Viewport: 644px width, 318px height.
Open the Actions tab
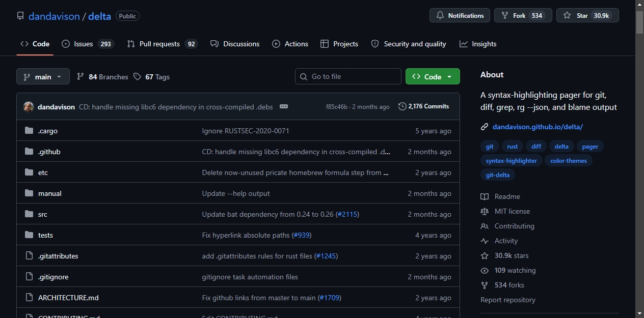click(x=290, y=44)
